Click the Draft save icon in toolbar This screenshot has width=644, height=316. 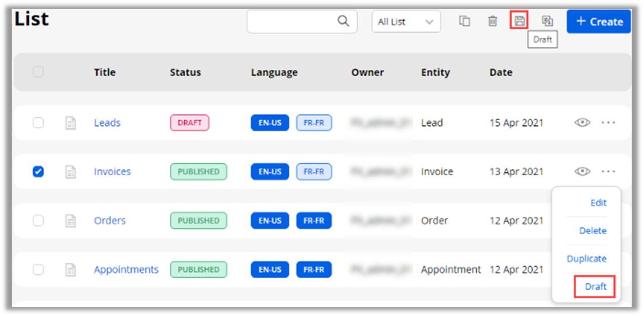[x=519, y=22]
